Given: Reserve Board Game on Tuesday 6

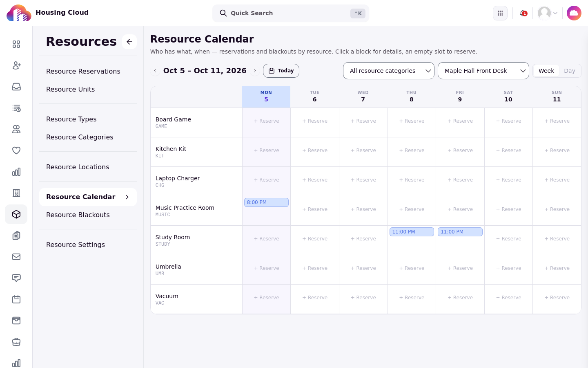Looking at the screenshot, I should (x=315, y=121).
